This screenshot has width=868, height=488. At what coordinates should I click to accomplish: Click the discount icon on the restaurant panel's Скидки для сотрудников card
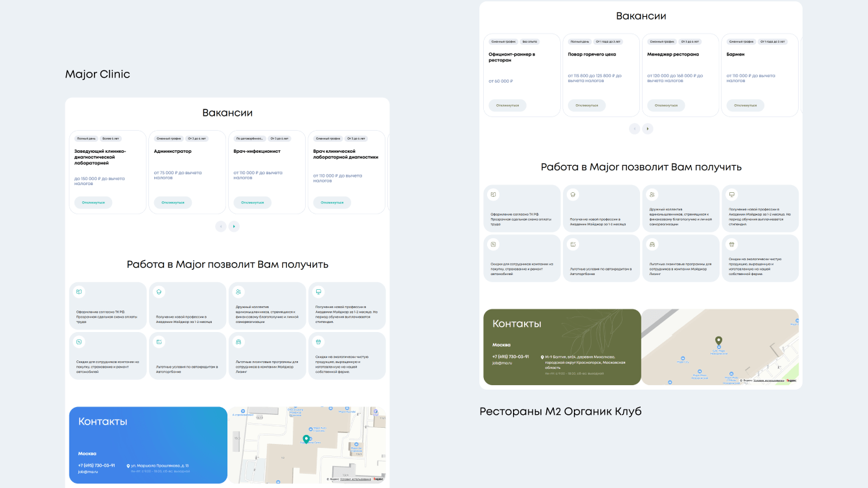[x=493, y=244]
